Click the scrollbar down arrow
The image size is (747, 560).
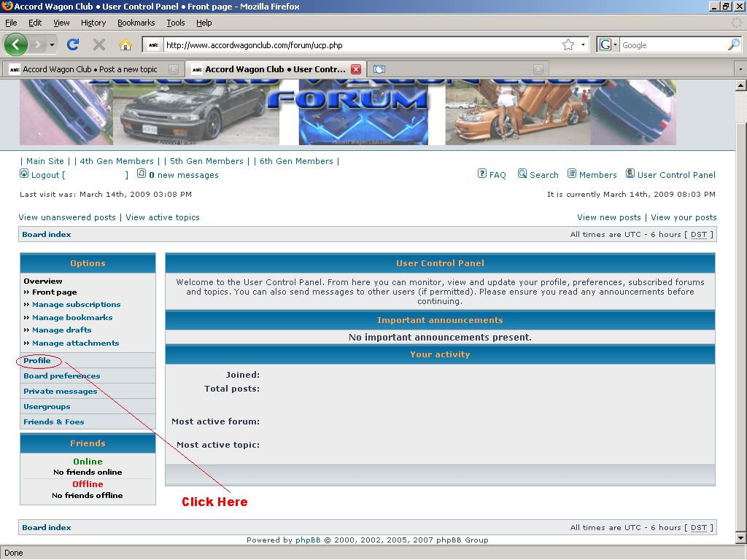741,538
